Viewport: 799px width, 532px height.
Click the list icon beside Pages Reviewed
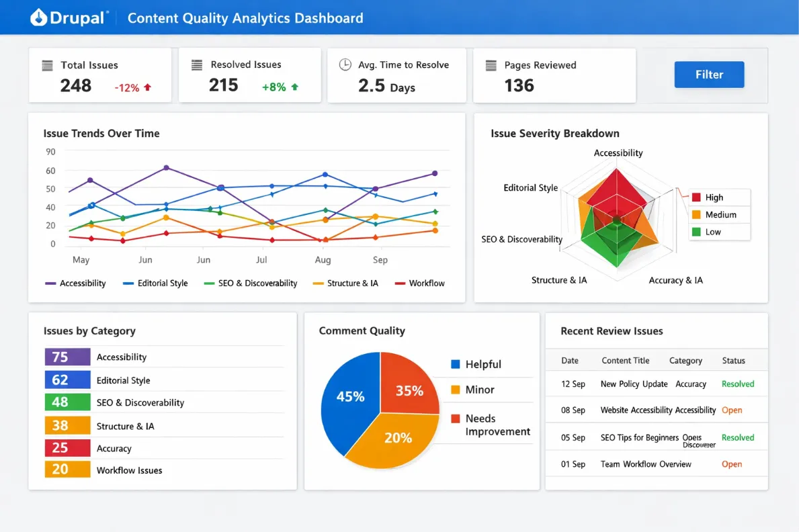(x=491, y=64)
